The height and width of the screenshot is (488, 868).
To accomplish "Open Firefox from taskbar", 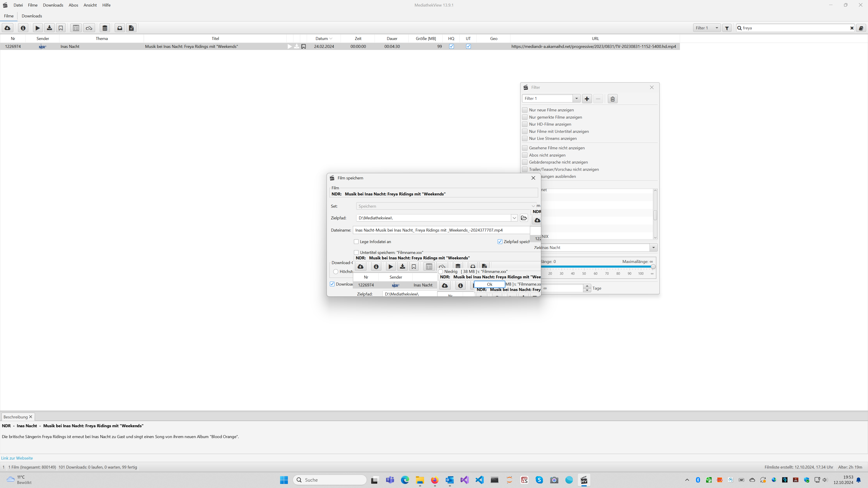I will 434,480.
